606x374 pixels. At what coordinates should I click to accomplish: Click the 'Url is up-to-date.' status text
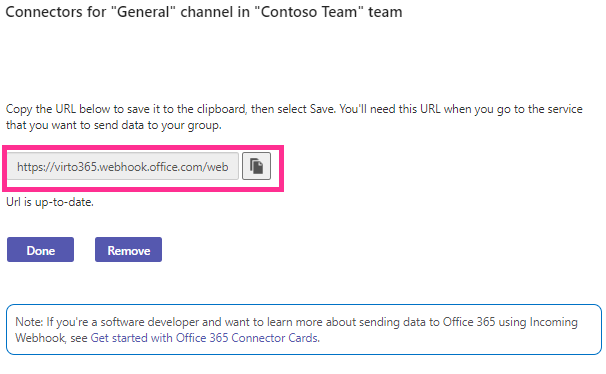[x=50, y=202]
